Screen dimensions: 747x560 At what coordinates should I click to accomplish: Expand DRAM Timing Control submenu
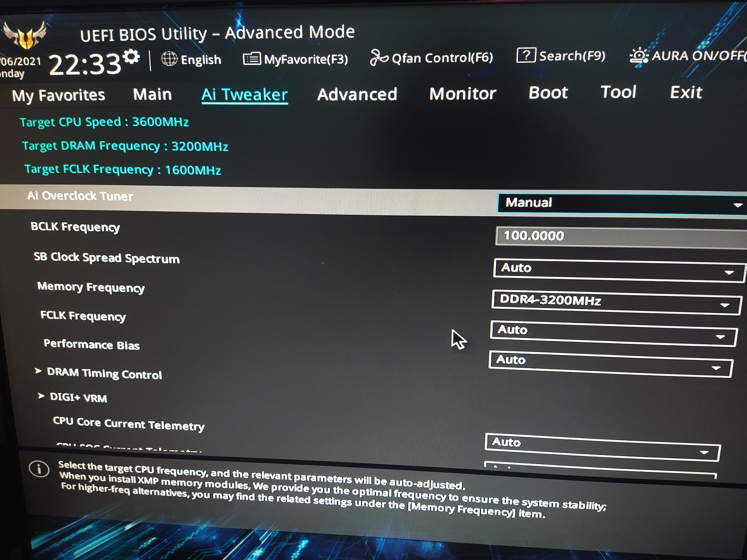pyautogui.click(x=104, y=374)
